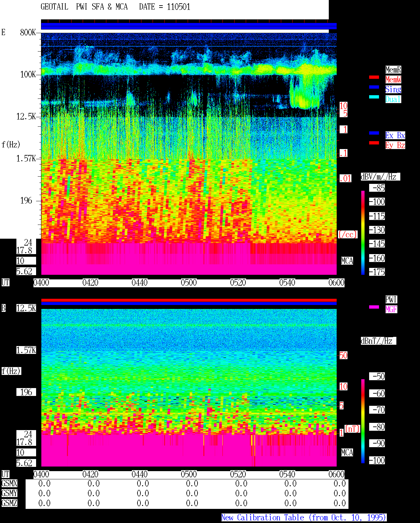
Task: Click the 0540 time label under B panel
Action: [287, 474]
